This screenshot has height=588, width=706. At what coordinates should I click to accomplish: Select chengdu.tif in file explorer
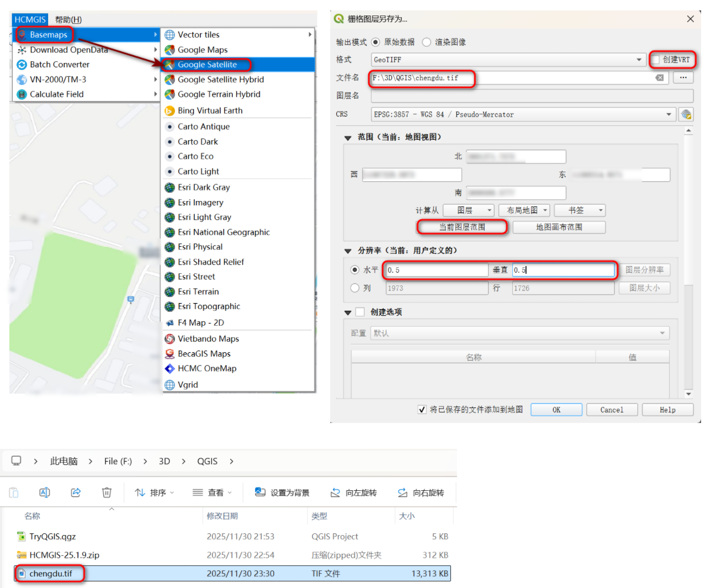tap(232, 574)
